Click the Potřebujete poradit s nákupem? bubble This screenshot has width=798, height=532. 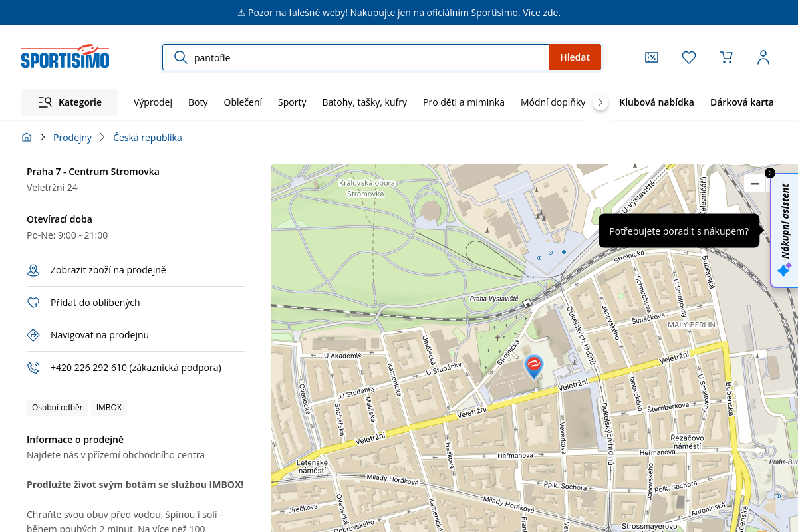pos(679,231)
